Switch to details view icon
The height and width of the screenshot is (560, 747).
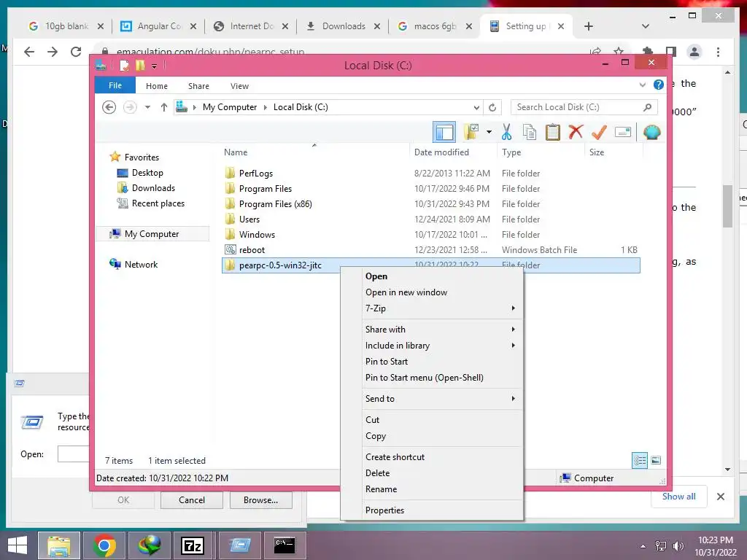pyautogui.click(x=639, y=460)
